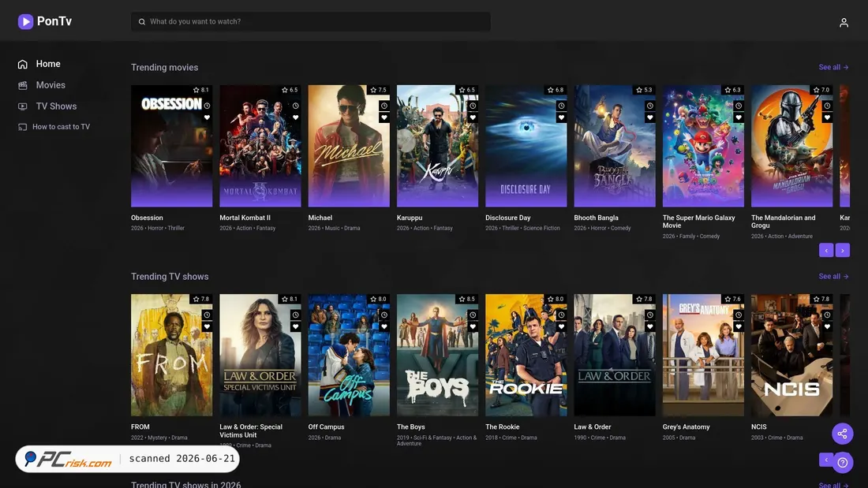Add Law & Order SVU to watch later
868x488 pixels.
tap(296, 315)
